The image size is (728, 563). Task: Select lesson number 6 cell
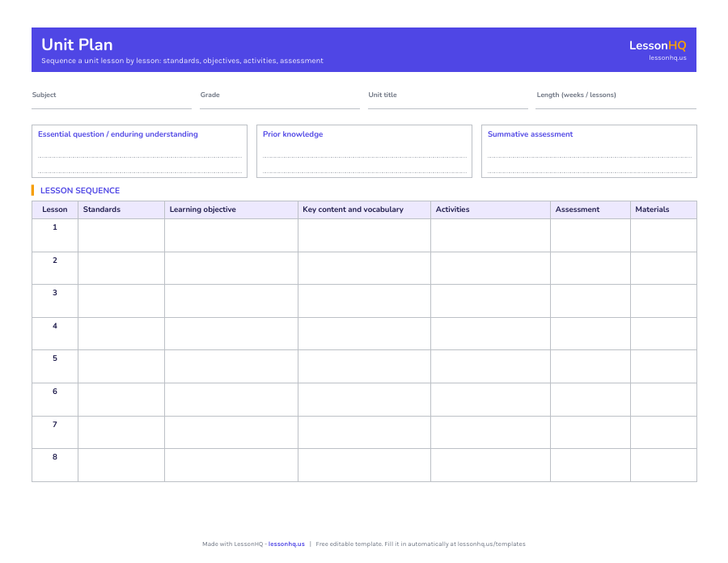55,399
